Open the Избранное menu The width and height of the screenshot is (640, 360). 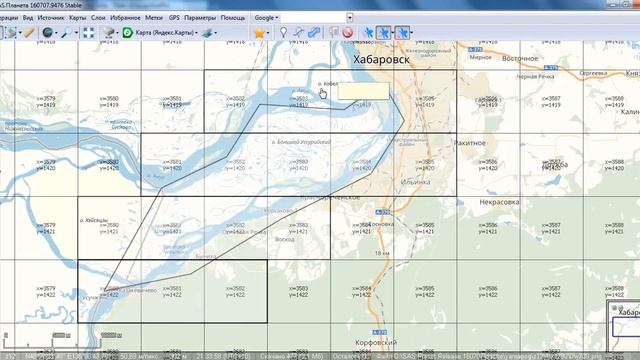(125, 18)
